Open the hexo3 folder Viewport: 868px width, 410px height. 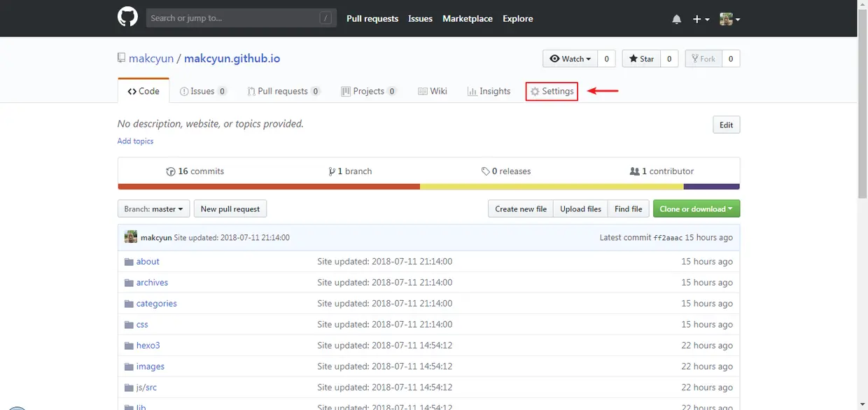pos(148,346)
